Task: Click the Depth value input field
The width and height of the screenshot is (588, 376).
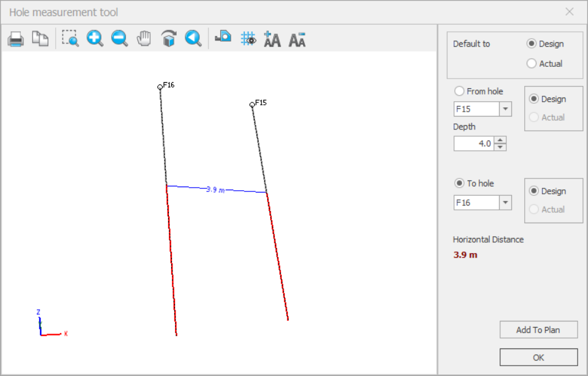Action: point(474,144)
